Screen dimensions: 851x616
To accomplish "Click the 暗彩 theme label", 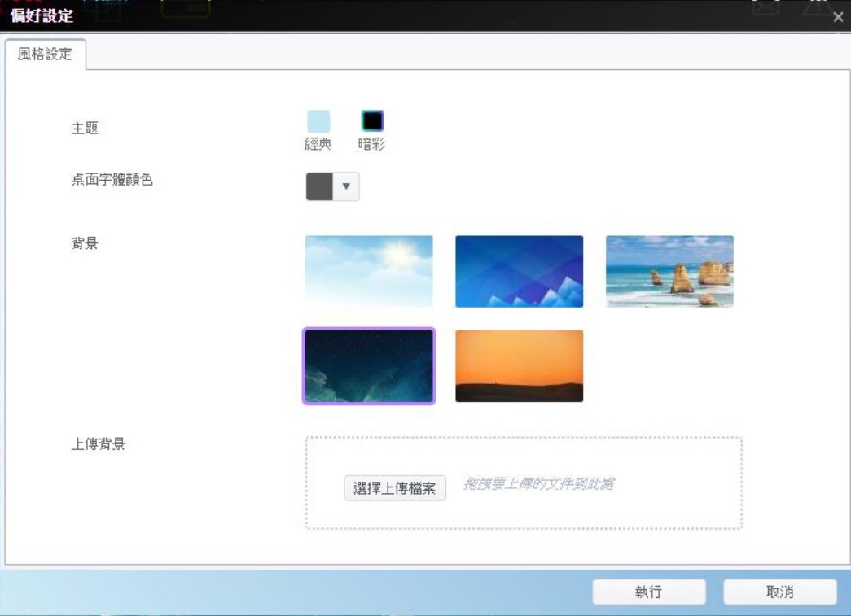I will [x=372, y=144].
